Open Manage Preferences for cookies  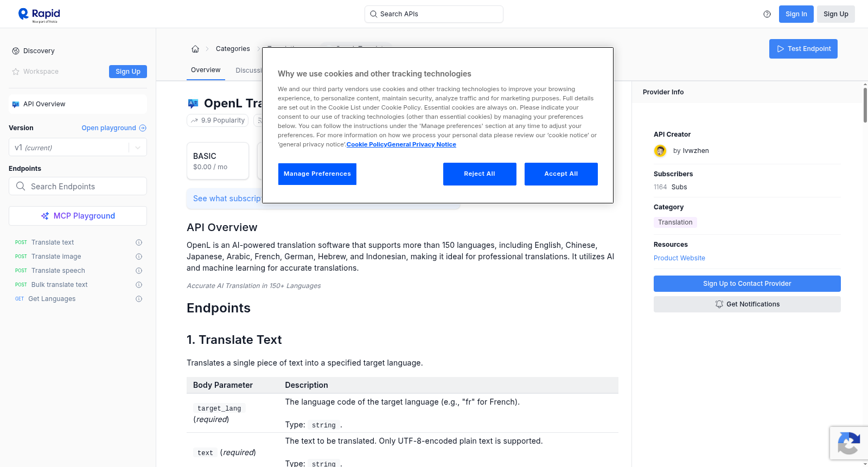(317, 174)
